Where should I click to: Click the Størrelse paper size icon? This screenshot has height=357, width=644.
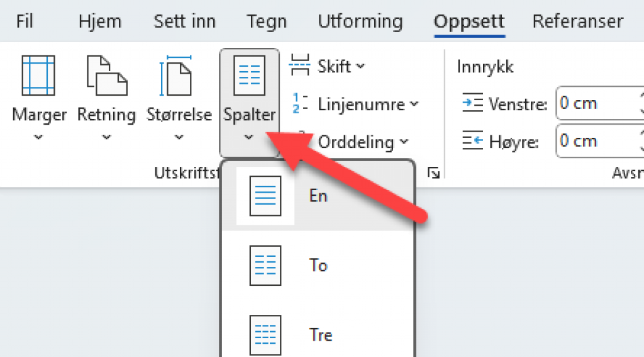[177, 76]
